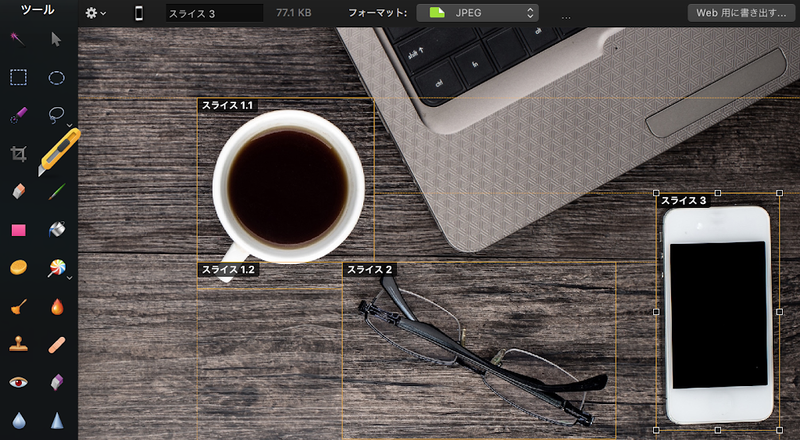Select the Clone Stamp tool
Screen dimensions: 800x440
(18, 344)
